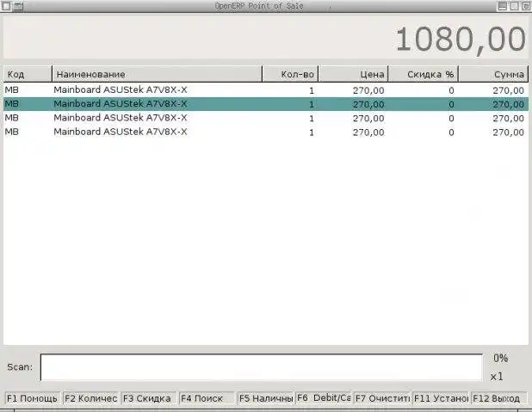
Task: Open the F1 Помощь help button
Action: pyautogui.click(x=33, y=398)
